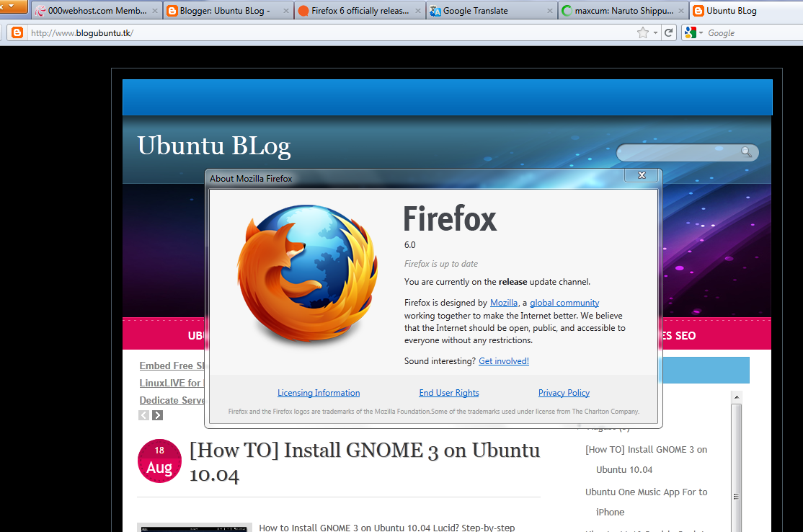Switch to the 000webhost.com Members tab
The image size is (803, 532).
point(97,11)
